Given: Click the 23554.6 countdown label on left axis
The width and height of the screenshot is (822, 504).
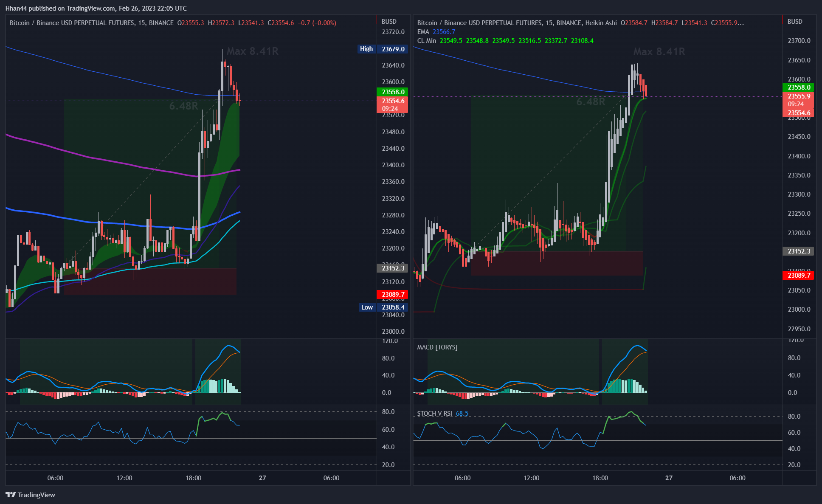Looking at the screenshot, I should tap(393, 104).
